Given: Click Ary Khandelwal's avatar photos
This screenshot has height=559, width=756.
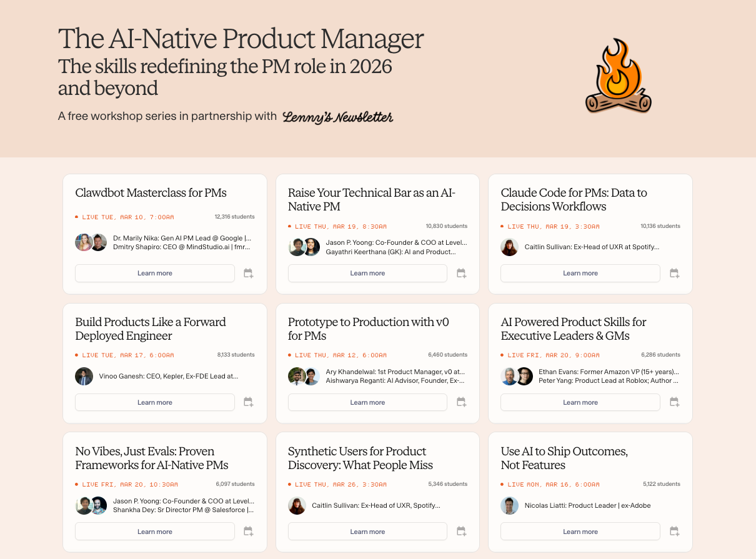Looking at the screenshot, I should point(304,376).
